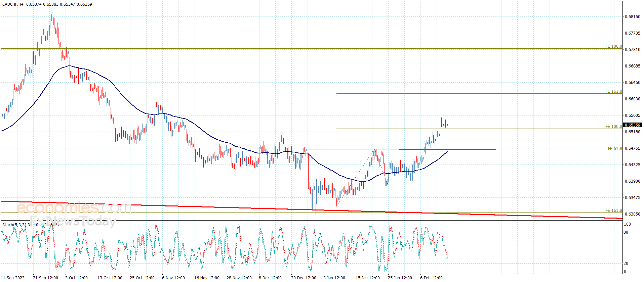The width and height of the screenshot is (644, 282).
Task: Select the 11 Sep 2023 date label
Action: click(13, 278)
